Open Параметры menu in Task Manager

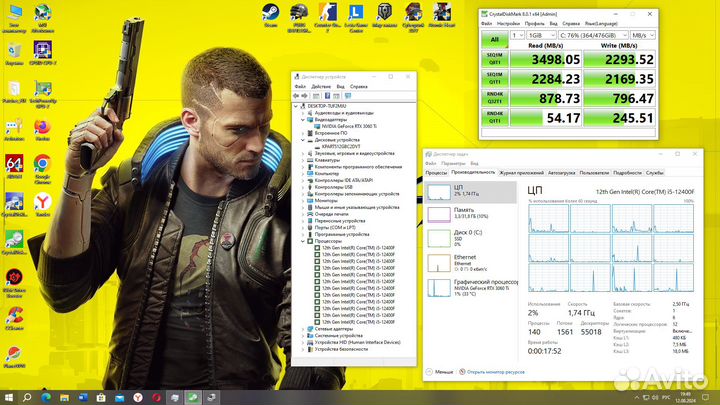point(453,163)
